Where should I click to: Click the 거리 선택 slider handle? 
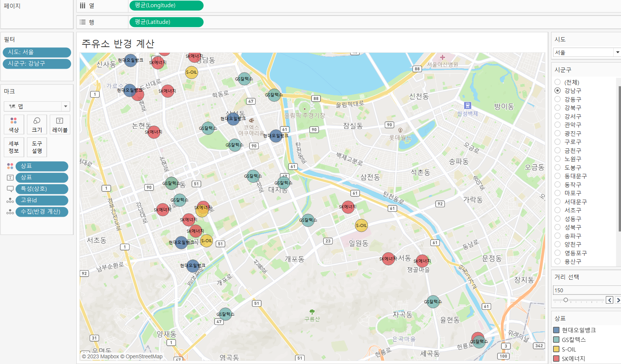click(x=566, y=300)
